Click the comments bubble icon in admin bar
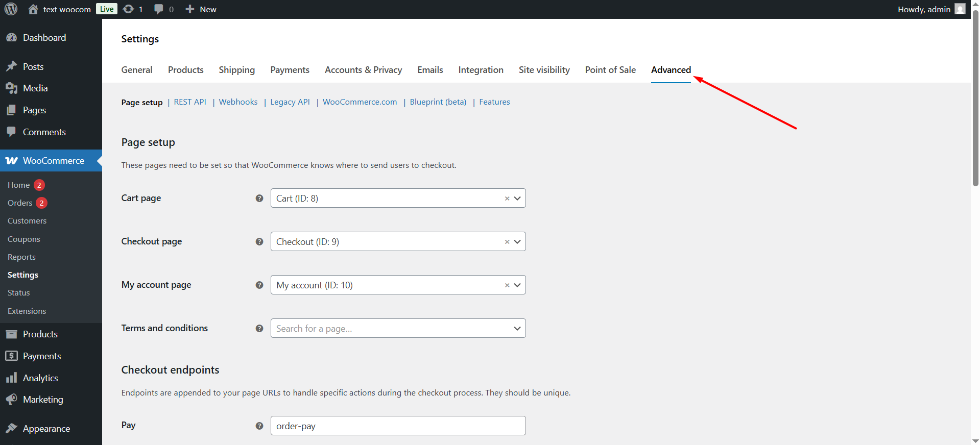The height and width of the screenshot is (445, 980). pyautogui.click(x=159, y=9)
